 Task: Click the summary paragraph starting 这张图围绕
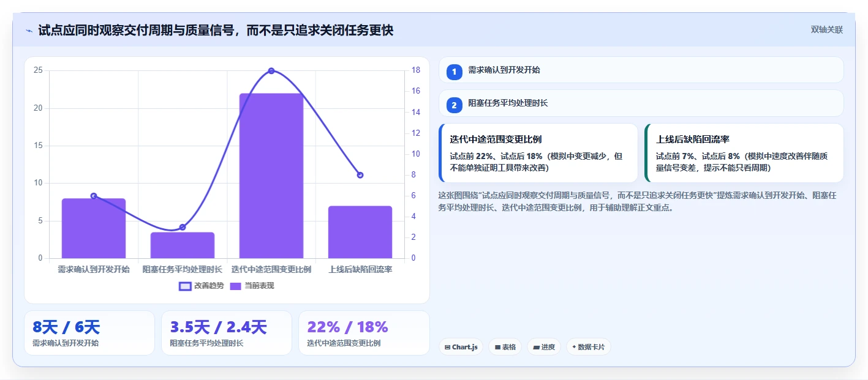point(638,201)
